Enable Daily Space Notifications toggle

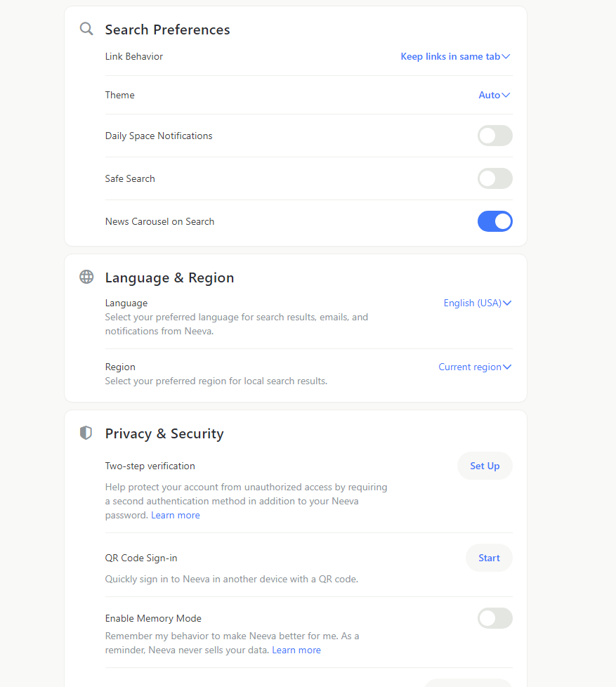495,136
